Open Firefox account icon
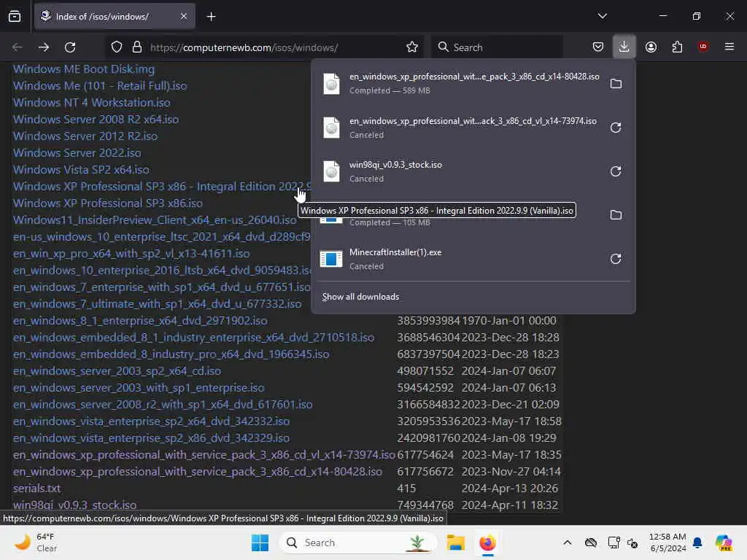This screenshot has width=747, height=560. coord(651,47)
